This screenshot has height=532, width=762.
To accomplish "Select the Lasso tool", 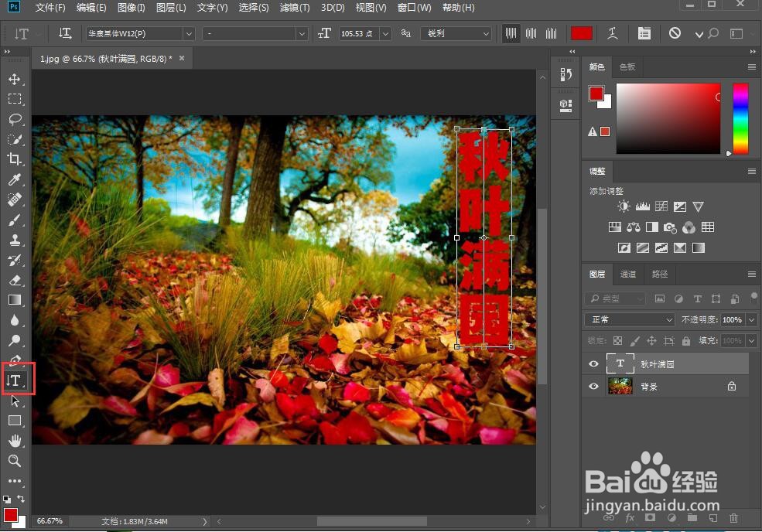I will tap(14, 120).
